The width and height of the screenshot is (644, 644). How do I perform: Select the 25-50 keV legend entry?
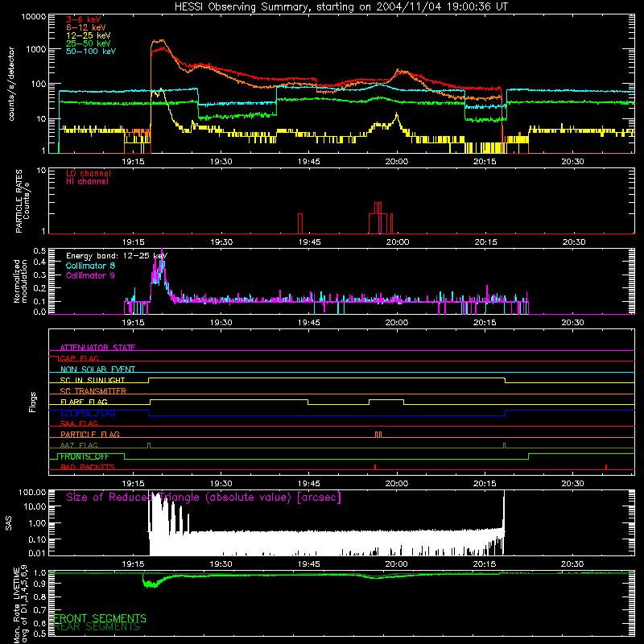[89, 43]
